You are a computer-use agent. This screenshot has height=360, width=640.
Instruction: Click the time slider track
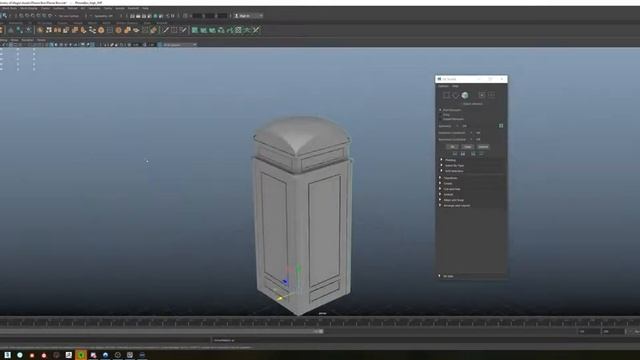point(320,322)
